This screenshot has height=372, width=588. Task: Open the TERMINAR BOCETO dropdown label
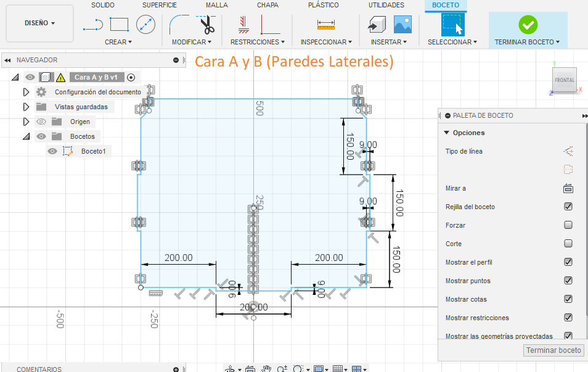click(x=527, y=42)
